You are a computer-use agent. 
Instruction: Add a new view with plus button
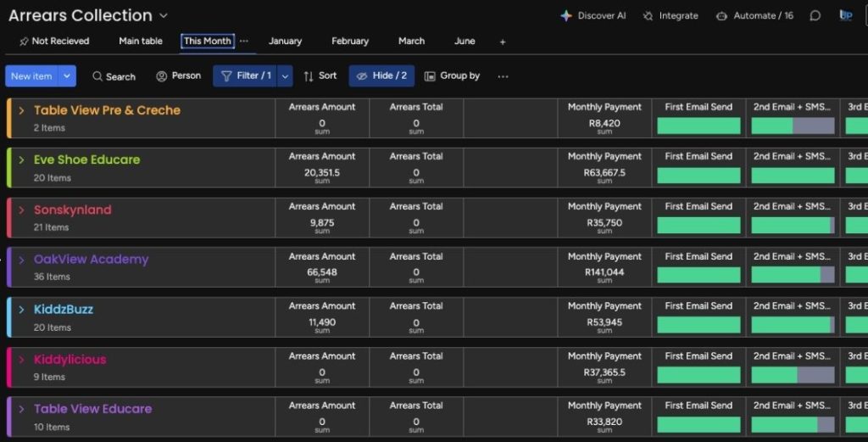[503, 42]
